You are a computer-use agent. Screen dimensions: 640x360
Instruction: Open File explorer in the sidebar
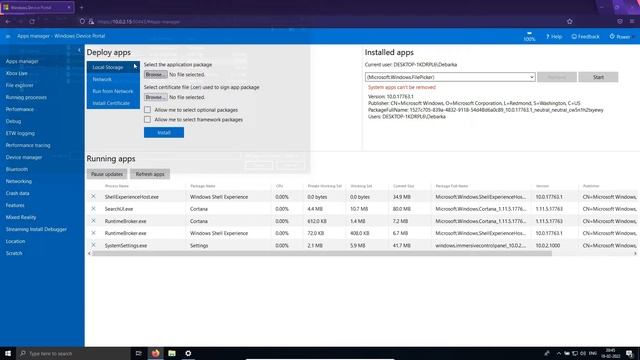20,85
